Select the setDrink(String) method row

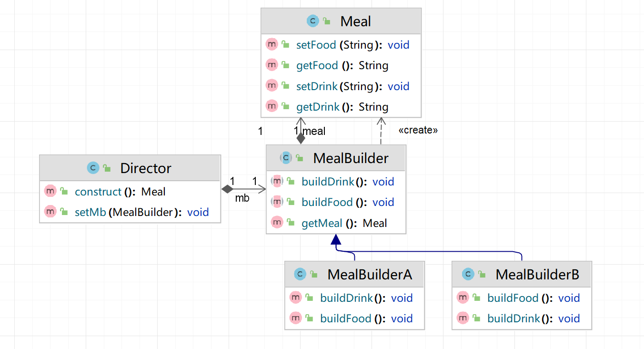[352, 86]
